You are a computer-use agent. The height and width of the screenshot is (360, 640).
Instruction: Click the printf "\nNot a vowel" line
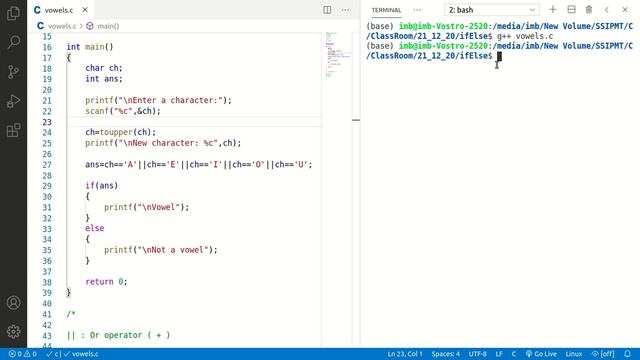coord(161,250)
